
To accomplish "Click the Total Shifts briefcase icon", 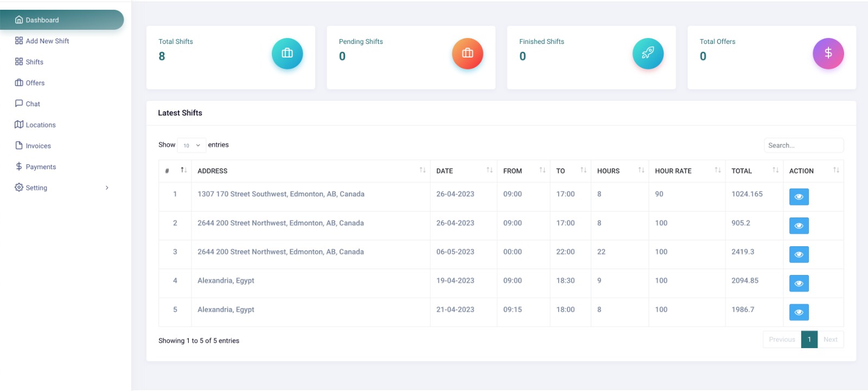I will 287,53.
